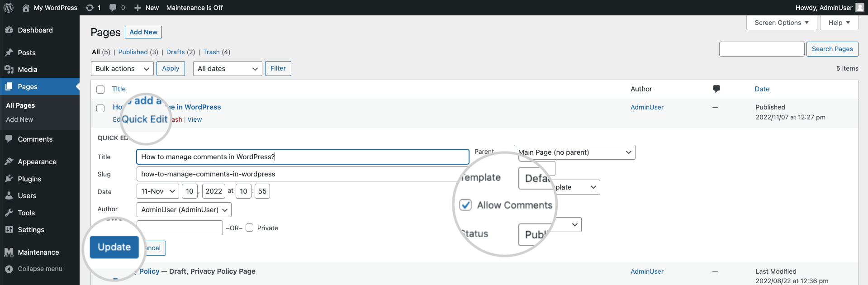Viewport: 868px width, 285px height.
Task: Open the WordPress logo menu
Action: [9, 8]
